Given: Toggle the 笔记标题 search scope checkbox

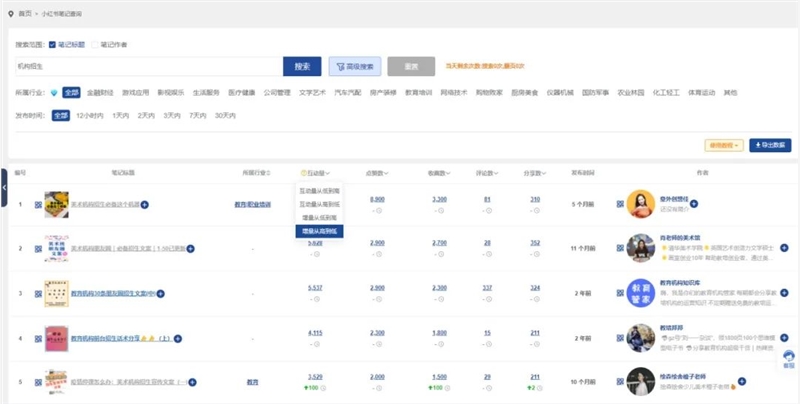Looking at the screenshot, I should coord(53,45).
